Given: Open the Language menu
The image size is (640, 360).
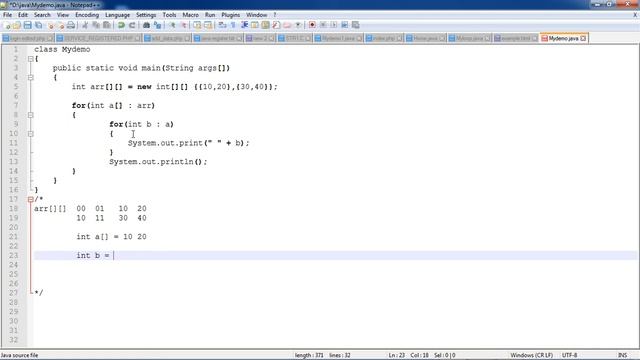Looking at the screenshot, I should (x=117, y=15).
